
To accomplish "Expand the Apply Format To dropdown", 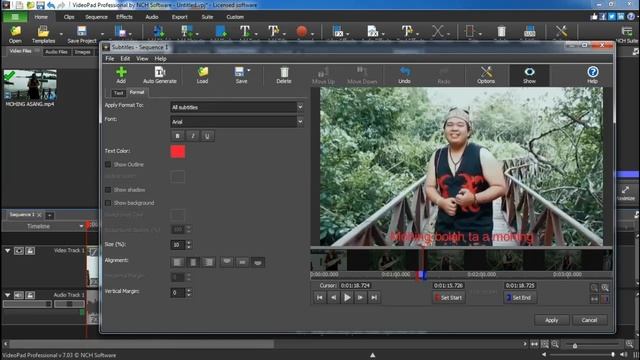I will [x=300, y=107].
